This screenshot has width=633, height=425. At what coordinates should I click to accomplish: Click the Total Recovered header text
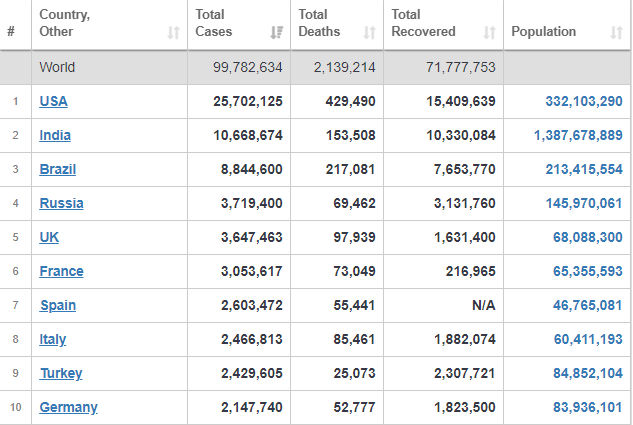(423, 23)
